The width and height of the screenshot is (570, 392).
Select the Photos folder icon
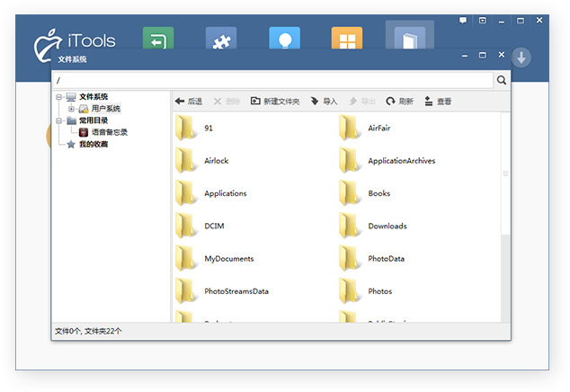pos(350,291)
